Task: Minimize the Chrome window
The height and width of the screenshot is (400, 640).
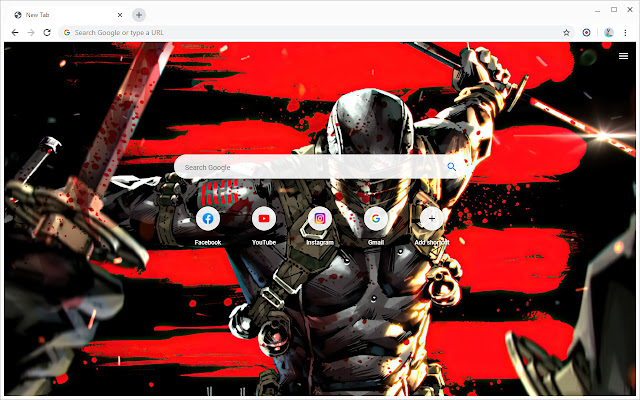Action: point(598,10)
